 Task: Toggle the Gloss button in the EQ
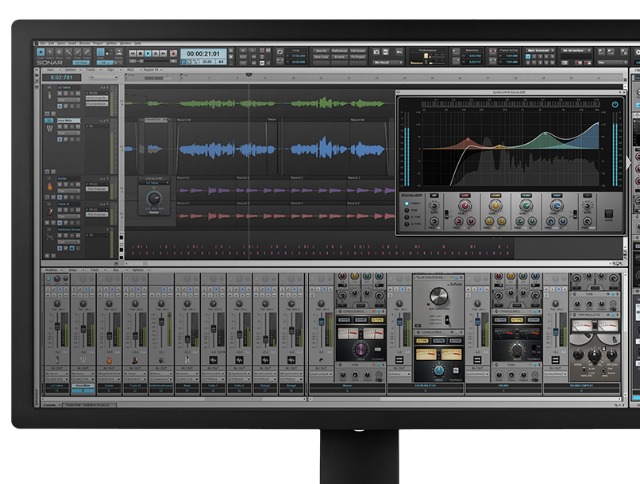coord(609,214)
